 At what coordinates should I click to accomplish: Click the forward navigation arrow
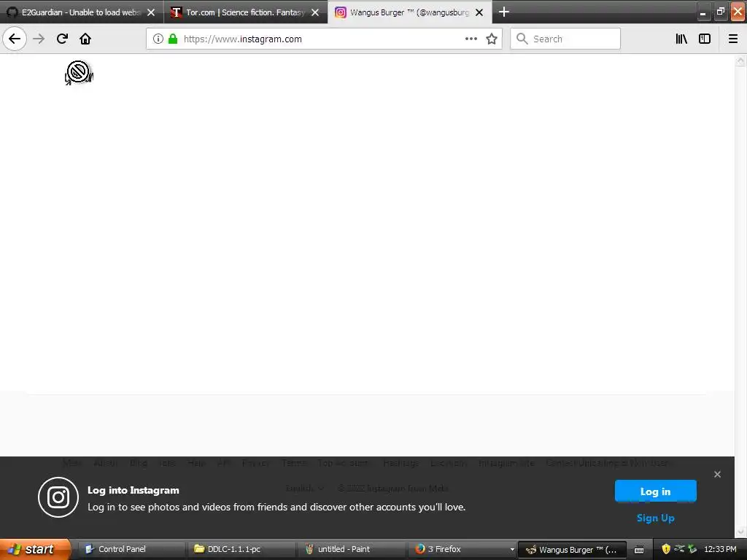pyautogui.click(x=39, y=39)
